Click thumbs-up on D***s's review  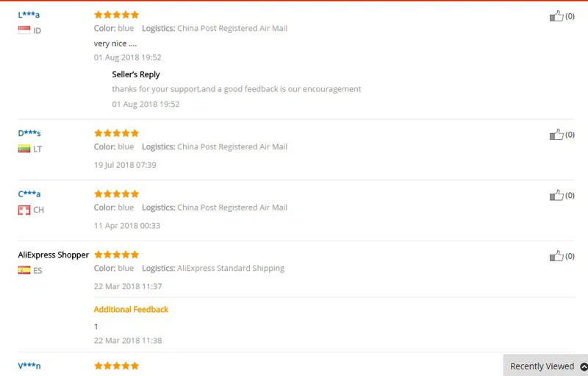tap(556, 135)
